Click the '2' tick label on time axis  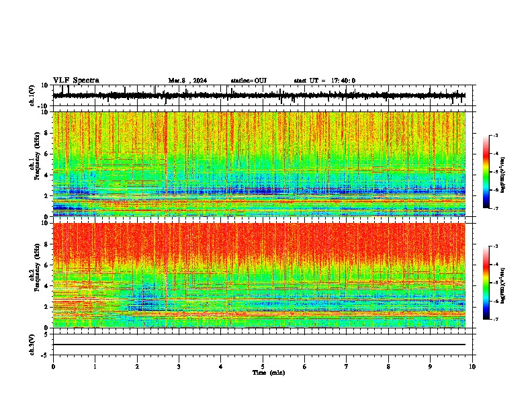pos(137,367)
